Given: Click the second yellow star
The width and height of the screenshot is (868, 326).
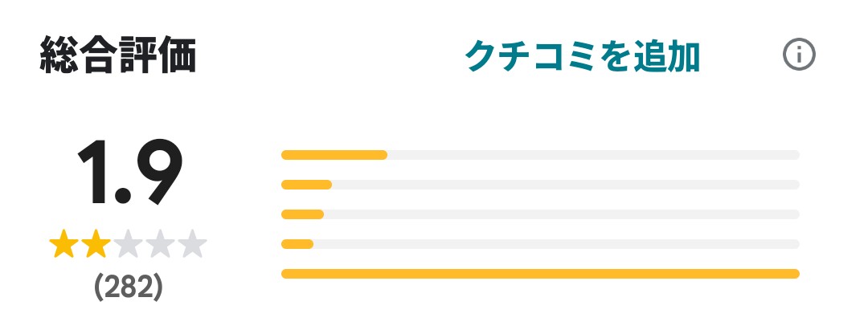Looking at the screenshot, I should coord(96,244).
